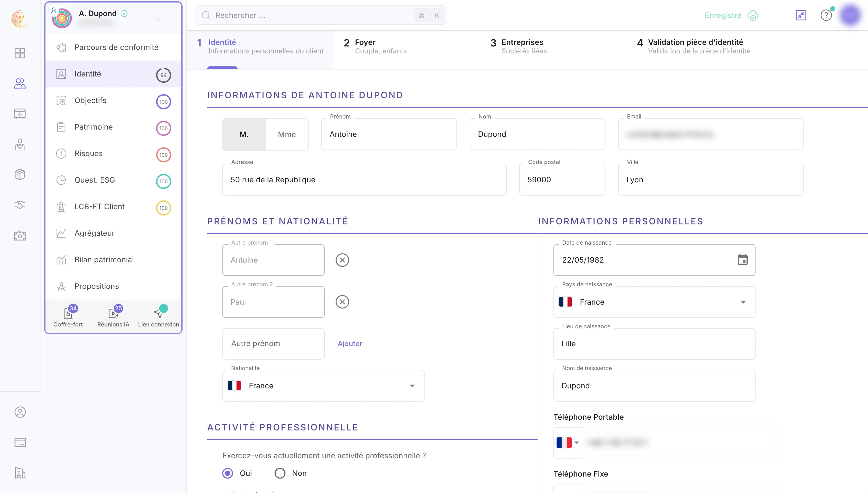Viewport: 868px width, 493px height.
Task: Open the Risques menu item
Action: pos(113,154)
